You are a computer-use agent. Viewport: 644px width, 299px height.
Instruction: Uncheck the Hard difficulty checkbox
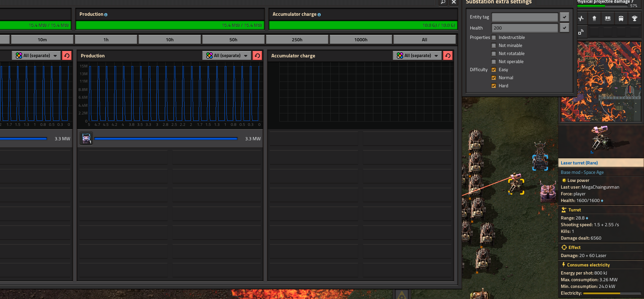[x=494, y=86]
